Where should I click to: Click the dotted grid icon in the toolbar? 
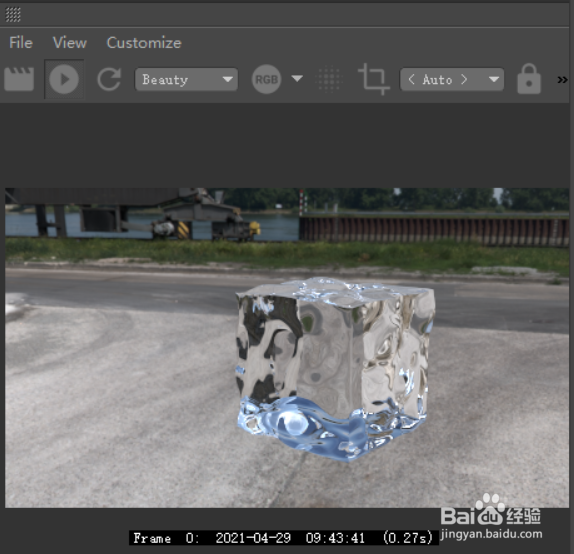[329, 79]
